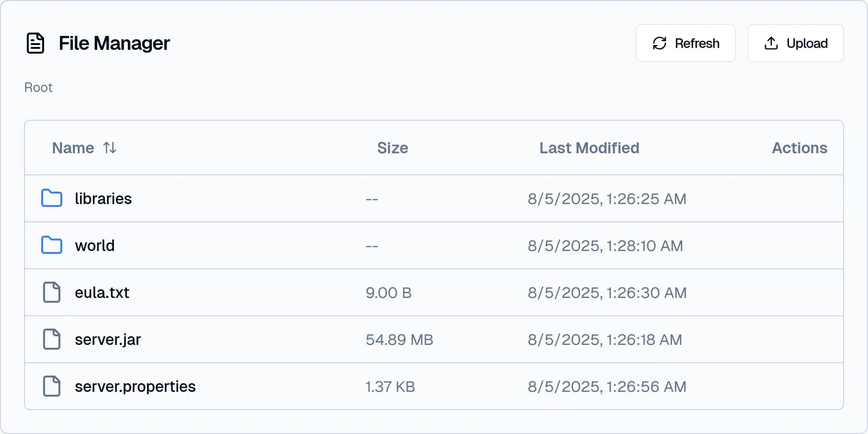Open the libraries folder
This screenshot has width=868, height=434.
103,198
